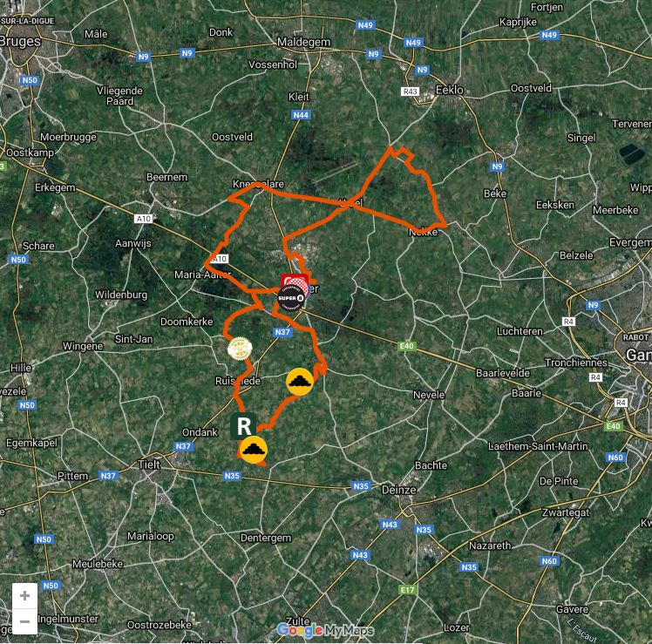Click the yellow hill marker beside route loop
This screenshot has width=652, height=644.
pyautogui.click(x=300, y=381)
